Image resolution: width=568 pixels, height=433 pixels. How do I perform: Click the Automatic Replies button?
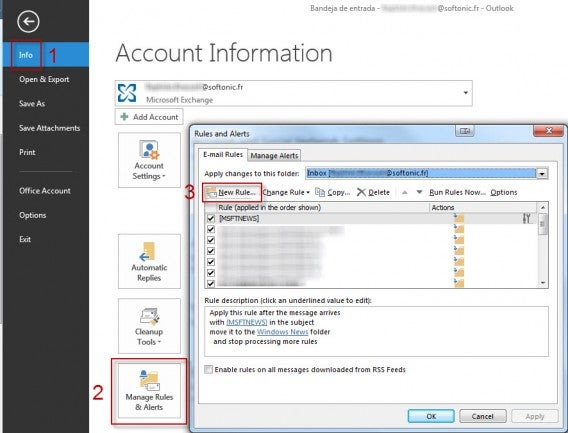(x=149, y=262)
